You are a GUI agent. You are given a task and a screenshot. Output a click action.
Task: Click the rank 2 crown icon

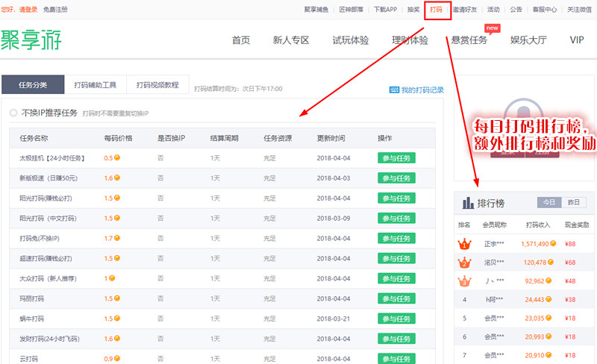point(464,263)
